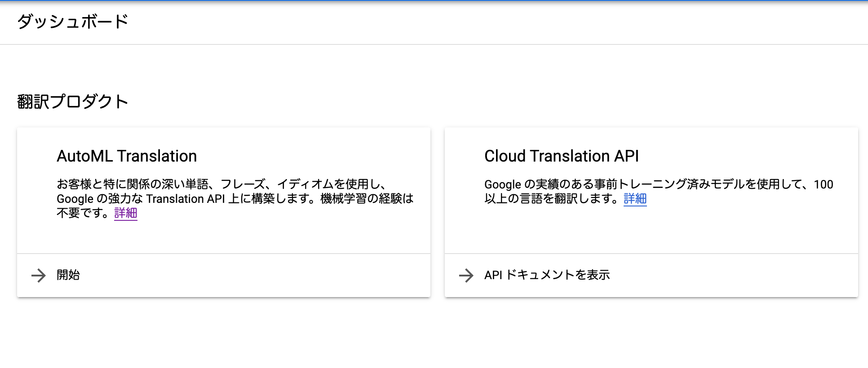Click the AutoML description beginning お客様と特に関係の深い単語
Image resolution: width=868 pixels, height=368 pixels.
(235, 198)
